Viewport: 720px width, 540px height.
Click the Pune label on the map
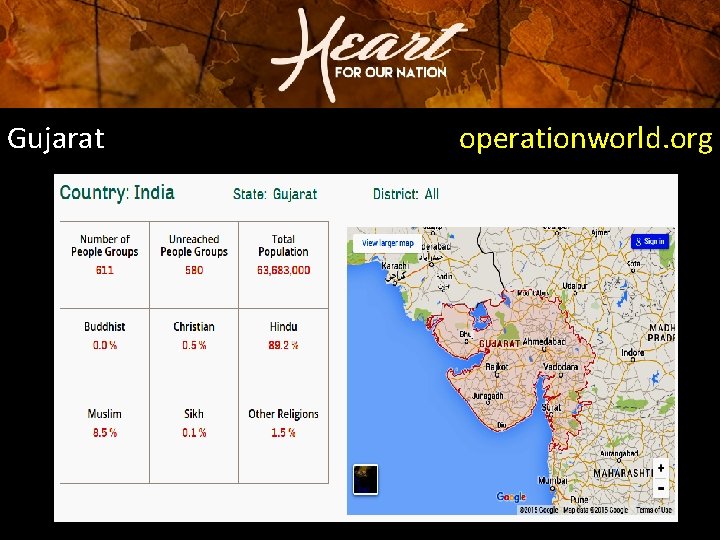coord(579,499)
